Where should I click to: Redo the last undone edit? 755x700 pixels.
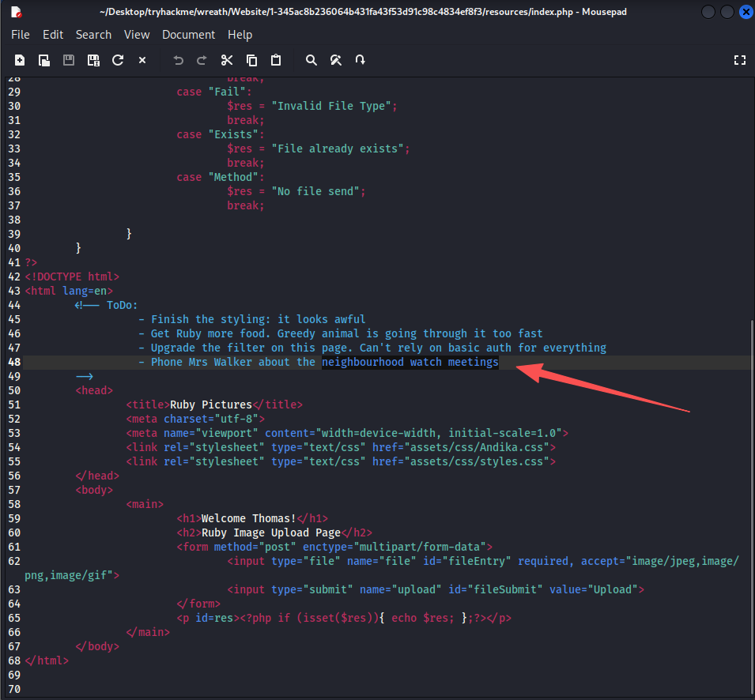202,60
